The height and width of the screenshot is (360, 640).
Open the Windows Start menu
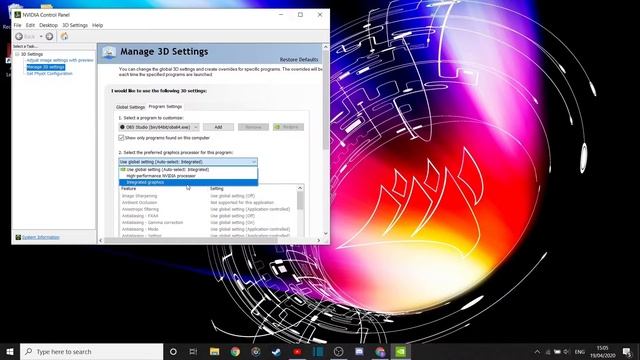click(10, 351)
